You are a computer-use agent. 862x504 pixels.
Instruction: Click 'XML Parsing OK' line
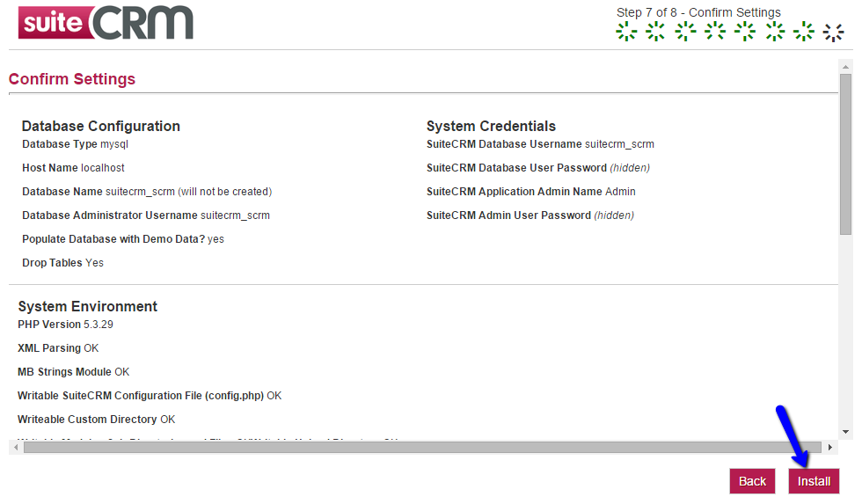coord(58,348)
